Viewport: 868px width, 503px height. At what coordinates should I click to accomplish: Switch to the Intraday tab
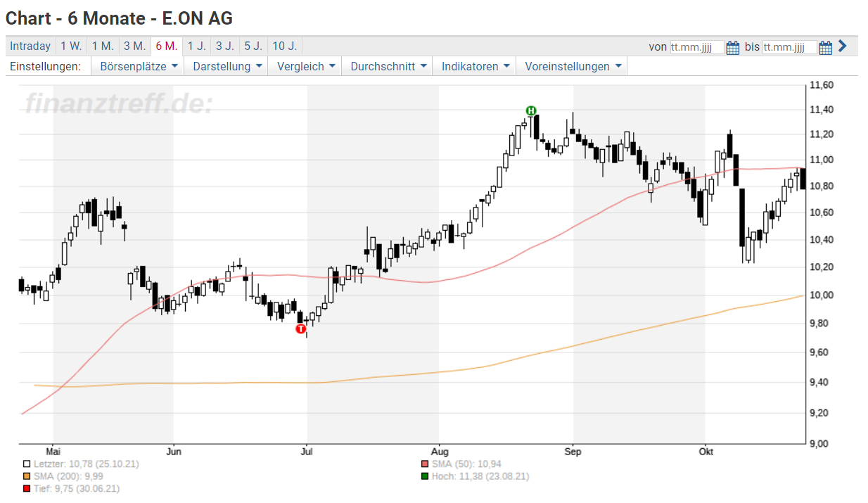click(x=30, y=46)
